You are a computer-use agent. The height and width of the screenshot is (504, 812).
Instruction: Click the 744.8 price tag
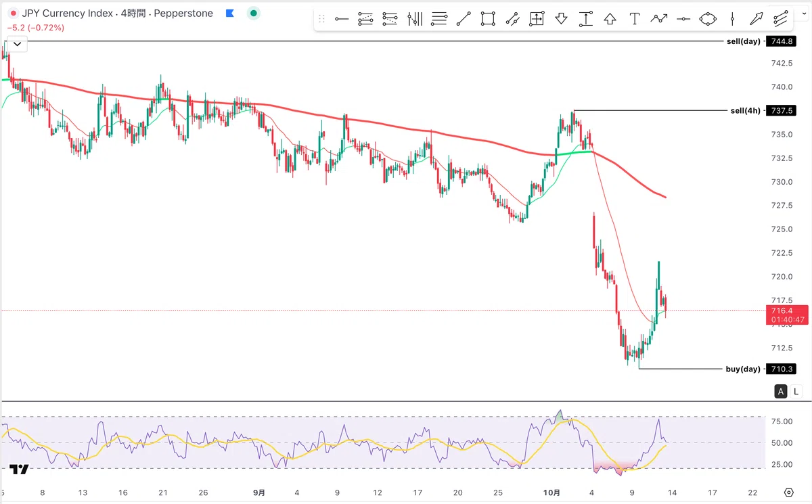pyautogui.click(x=781, y=41)
